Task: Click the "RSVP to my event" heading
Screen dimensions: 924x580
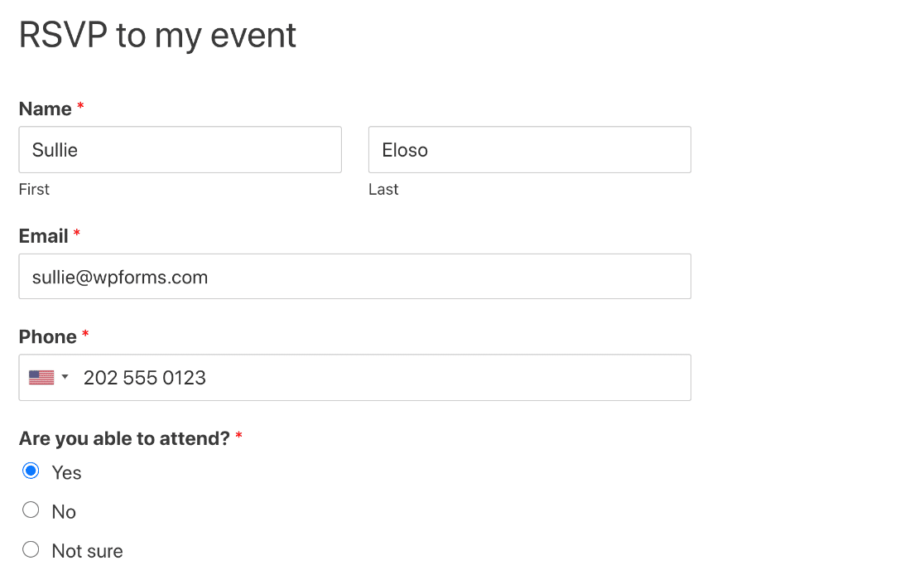Action: pos(157,36)
